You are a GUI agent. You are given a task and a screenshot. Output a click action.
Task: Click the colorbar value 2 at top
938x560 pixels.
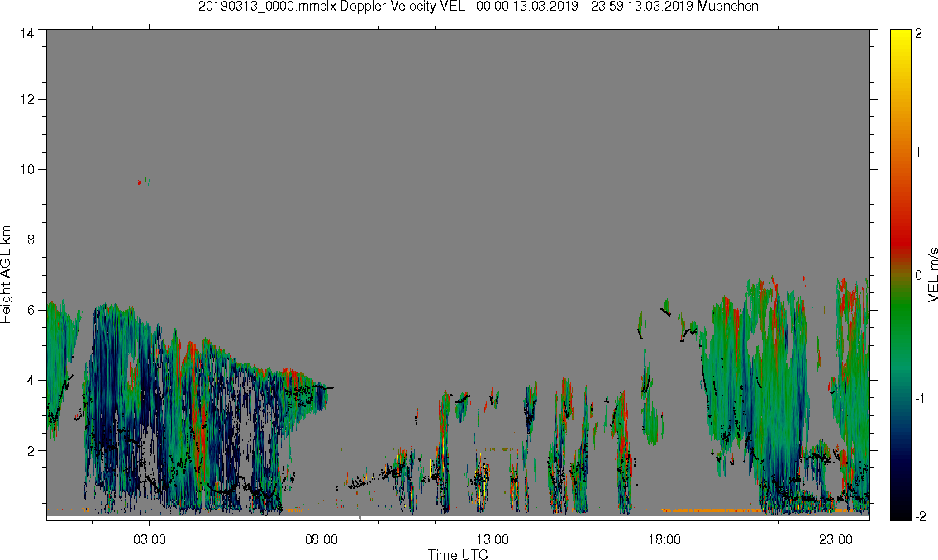pos(918,34)
